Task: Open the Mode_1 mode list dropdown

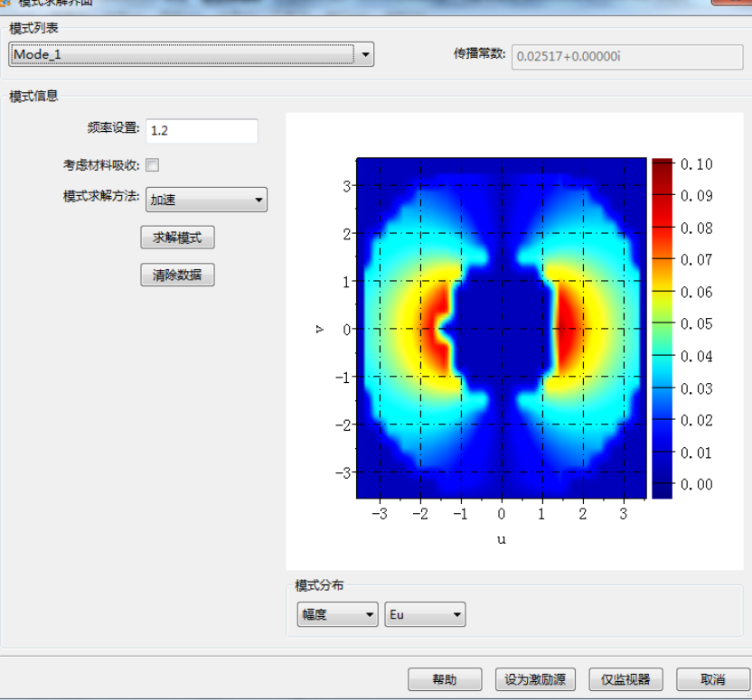Action: [x=191, y=54]
